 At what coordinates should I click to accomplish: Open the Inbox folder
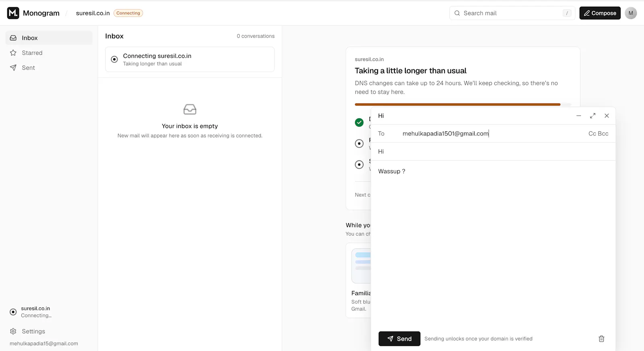49,38
